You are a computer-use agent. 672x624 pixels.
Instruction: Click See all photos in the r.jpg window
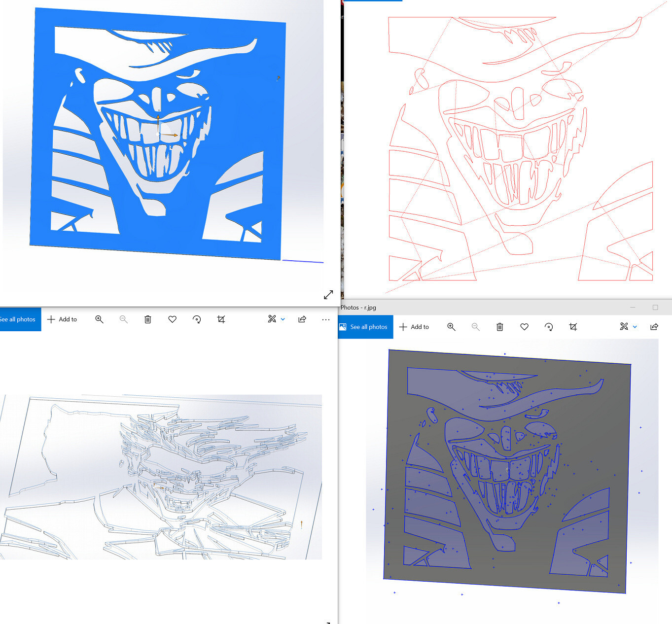tap(365, 327)
